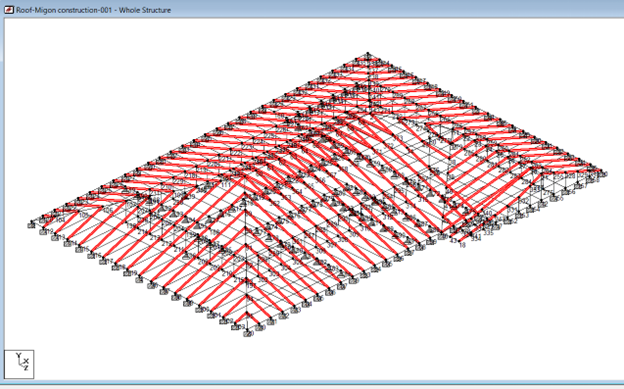The image size is (624, 389).
Task: Pick node number 340
Action: click(487, 213)
